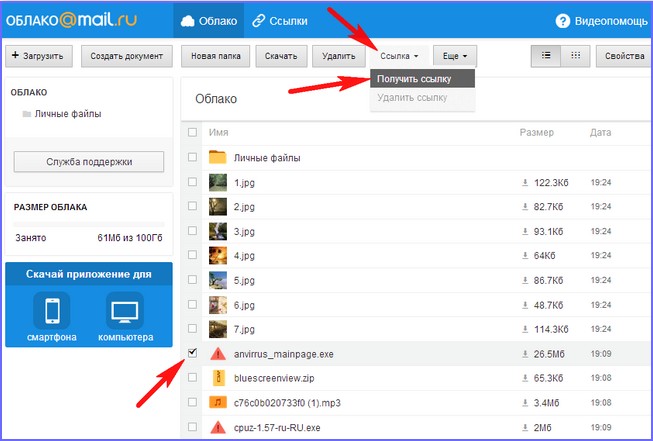The image size is (653, 441).
Task: Click download arrow for 6.jpg
Action: click(x=525, y=305)
